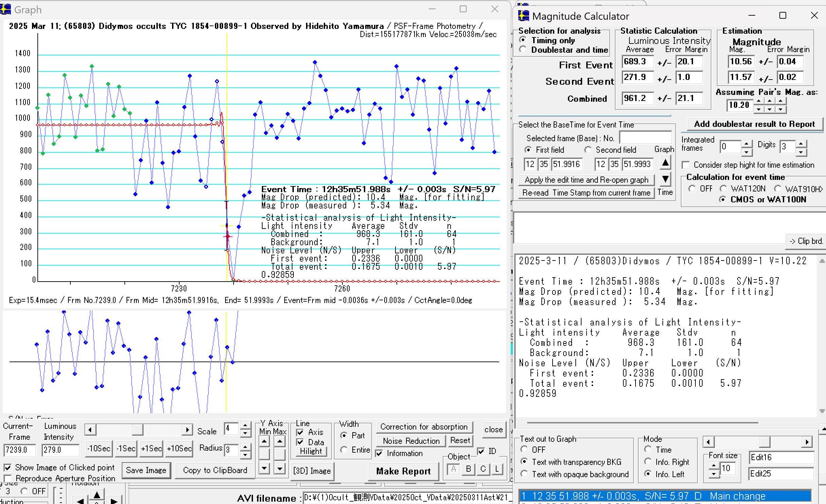Image resolution: width=826 pixels, height=504 pixels.
Task: Select Object C button
Action: (483, 469)
